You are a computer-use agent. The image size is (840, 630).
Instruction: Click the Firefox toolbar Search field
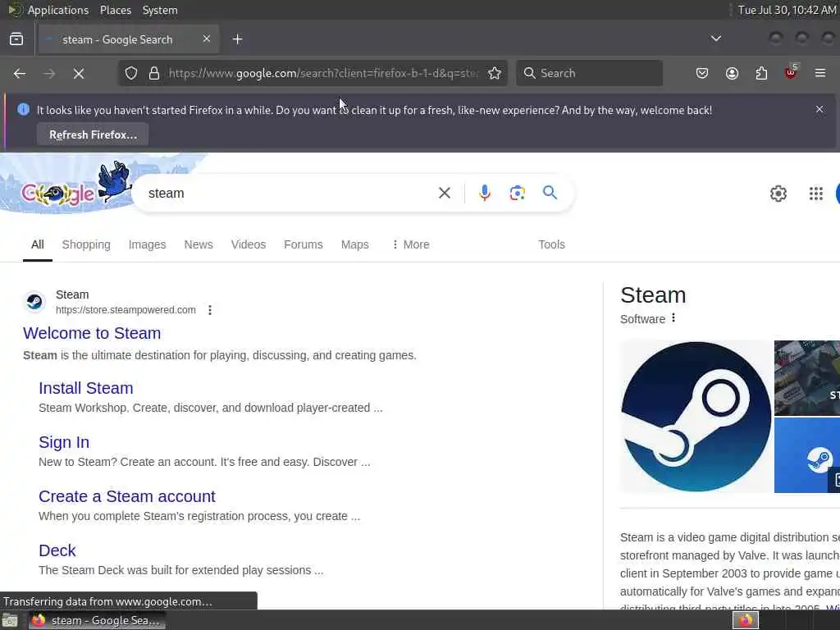[589, 73]
